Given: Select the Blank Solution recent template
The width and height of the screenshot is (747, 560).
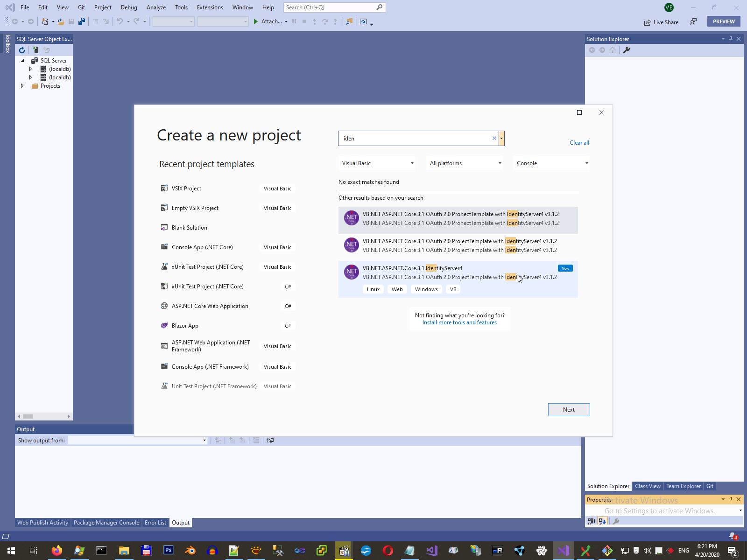Looking at the screenshot, I should coord(227,228).
